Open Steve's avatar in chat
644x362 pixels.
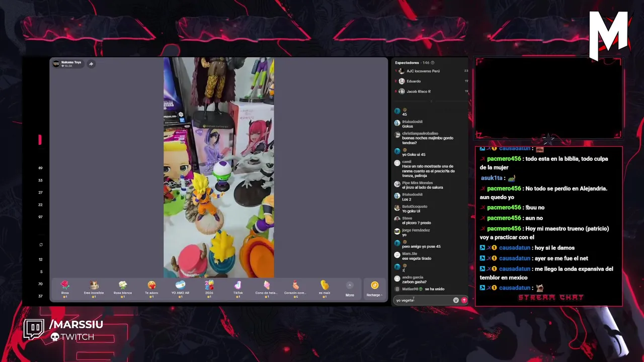click(x=397, y=219)
